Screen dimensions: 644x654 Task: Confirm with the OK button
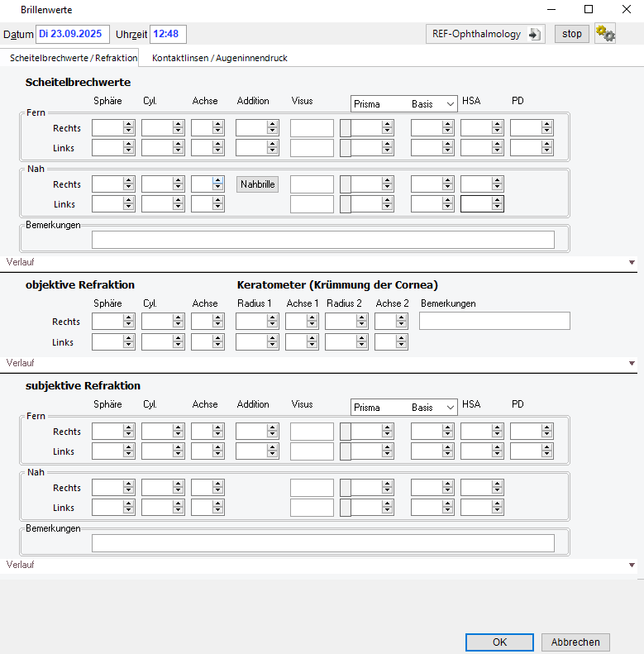(x=499, y=642)
